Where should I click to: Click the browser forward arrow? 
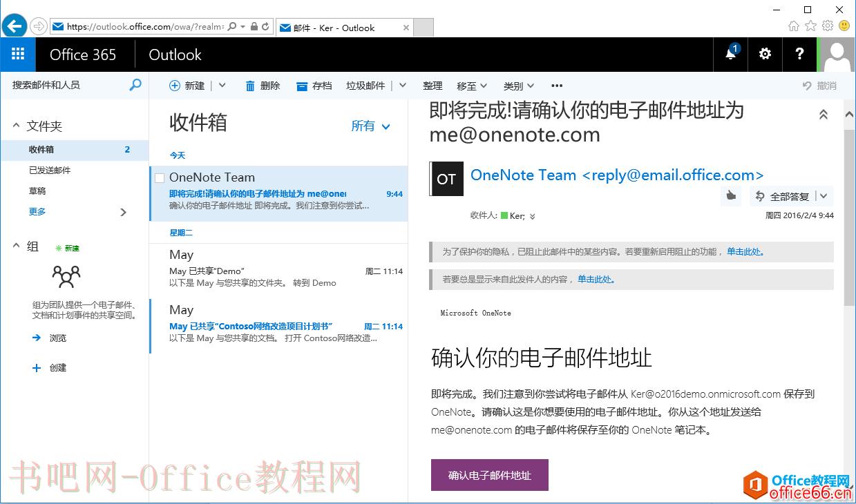[38, 26]
